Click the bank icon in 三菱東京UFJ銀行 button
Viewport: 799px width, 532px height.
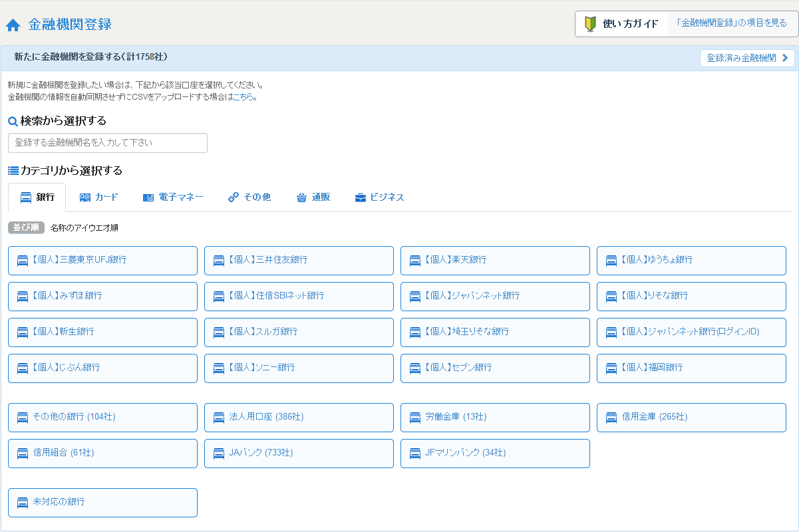pos(23,261)
